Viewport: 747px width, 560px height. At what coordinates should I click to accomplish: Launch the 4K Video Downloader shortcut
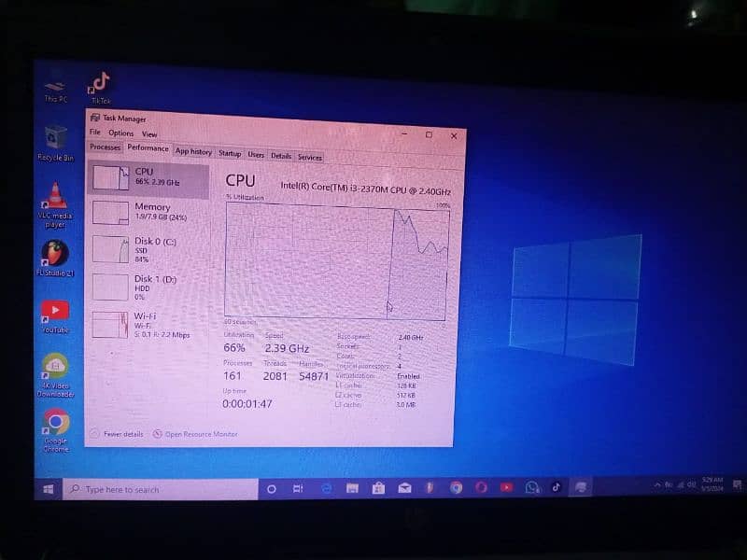[x=55, y=366]
